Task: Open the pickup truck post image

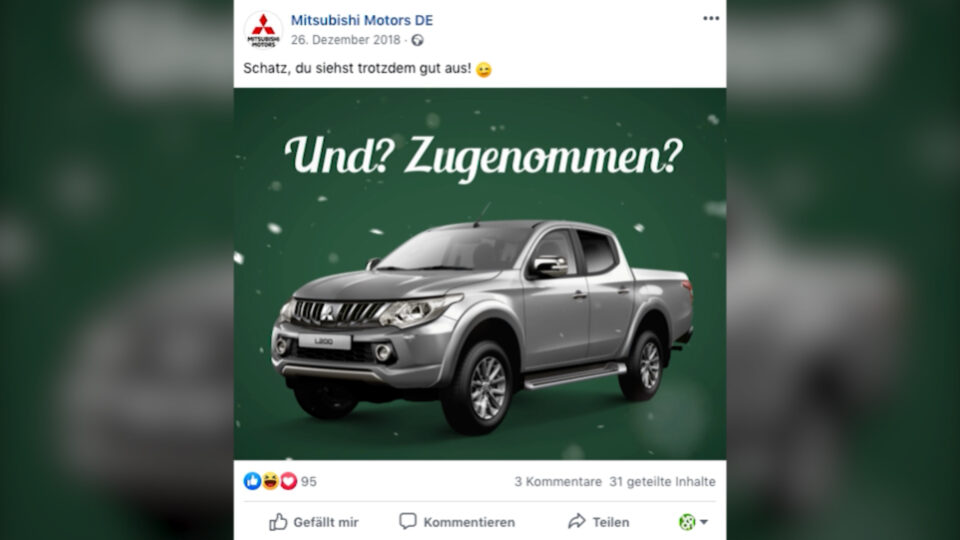Action: [480, 274]
